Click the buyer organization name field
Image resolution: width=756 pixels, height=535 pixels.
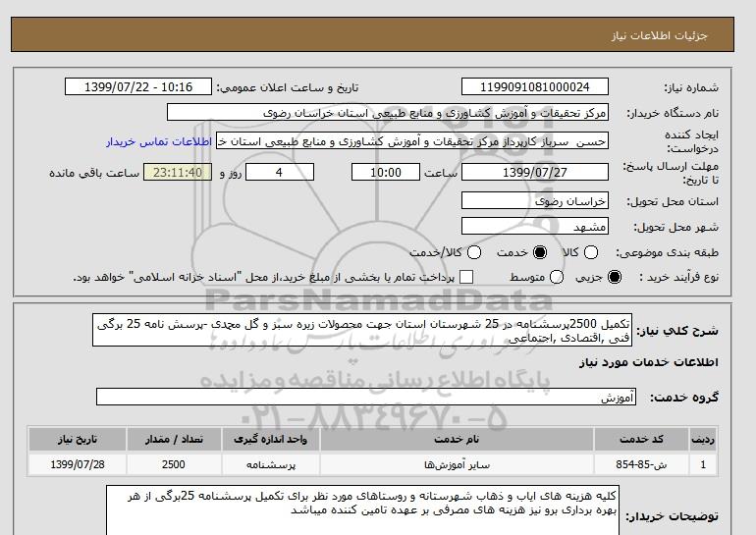coord(388,113)
